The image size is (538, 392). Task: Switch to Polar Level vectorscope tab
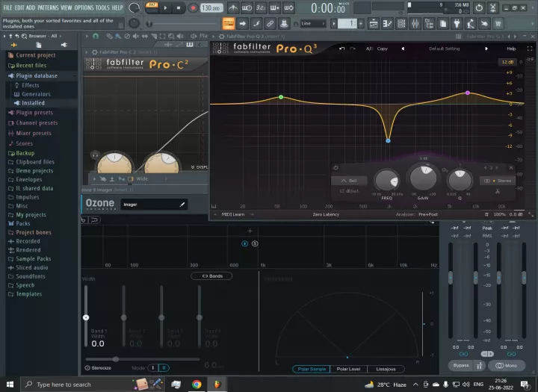(x=348, y=369)
